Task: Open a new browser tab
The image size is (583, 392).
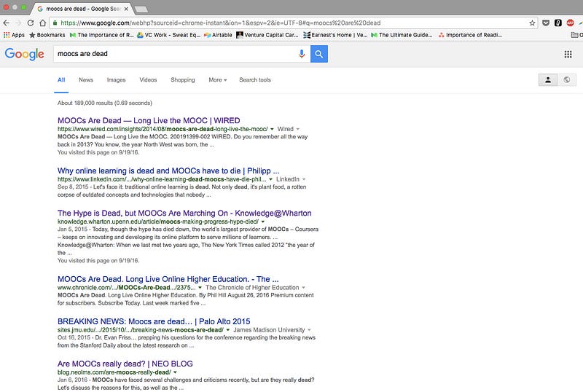Action: point(141,9)
